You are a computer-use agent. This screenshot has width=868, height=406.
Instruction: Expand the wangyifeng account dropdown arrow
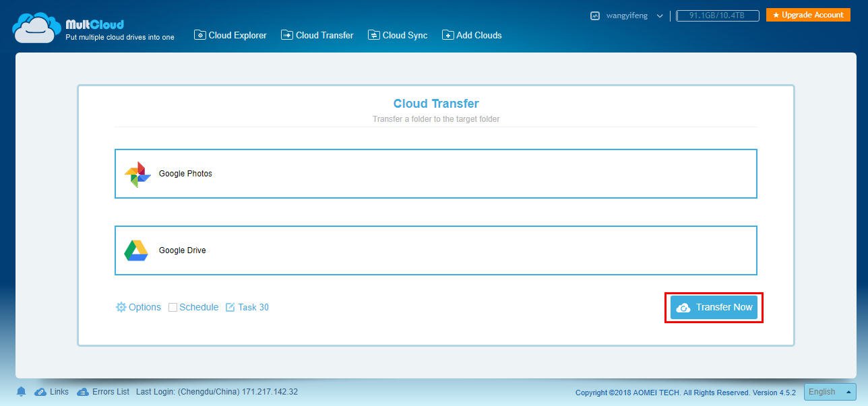click(660, 15)
